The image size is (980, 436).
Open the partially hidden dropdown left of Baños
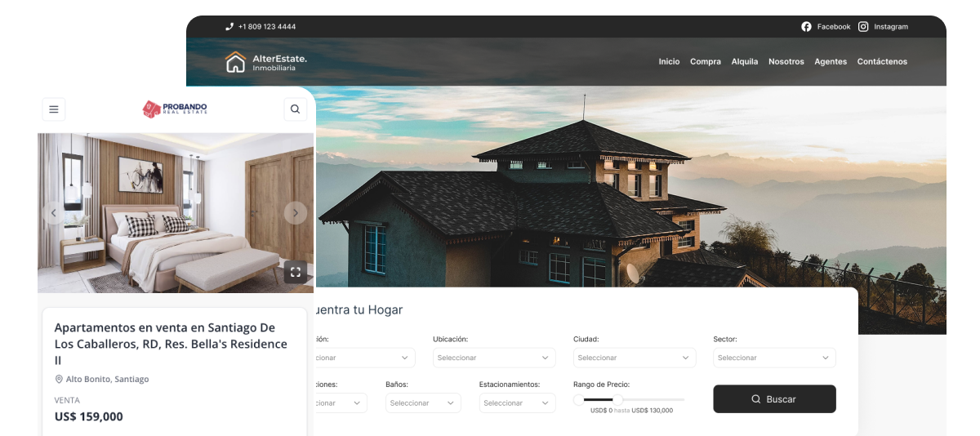(341, 403)
